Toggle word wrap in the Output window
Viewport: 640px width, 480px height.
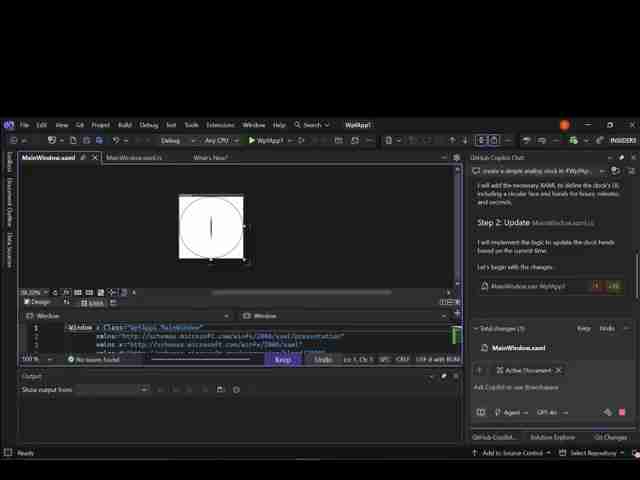pyautogui.click(x=220, y=390)
